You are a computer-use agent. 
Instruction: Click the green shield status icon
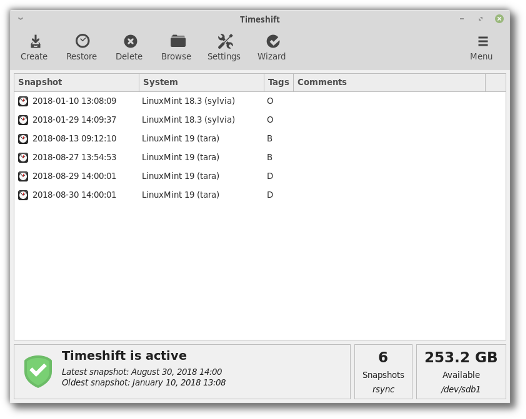(38, 371)
